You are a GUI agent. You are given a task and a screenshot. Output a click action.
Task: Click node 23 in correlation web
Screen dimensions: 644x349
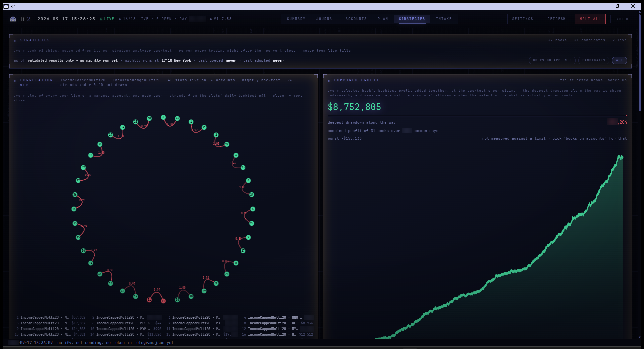(243, 167)
